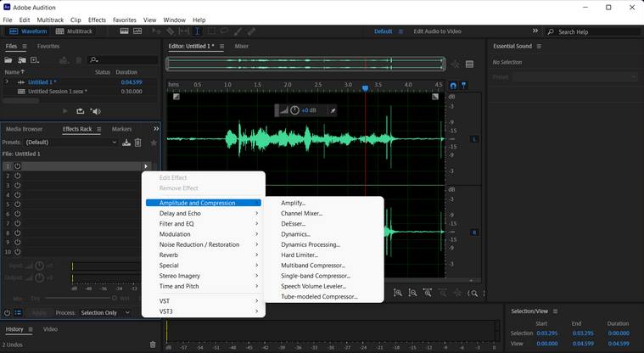This screenshot has height=353, width=644.
Task: Open the Essential Sound panel menu
Action: [539, 47]
